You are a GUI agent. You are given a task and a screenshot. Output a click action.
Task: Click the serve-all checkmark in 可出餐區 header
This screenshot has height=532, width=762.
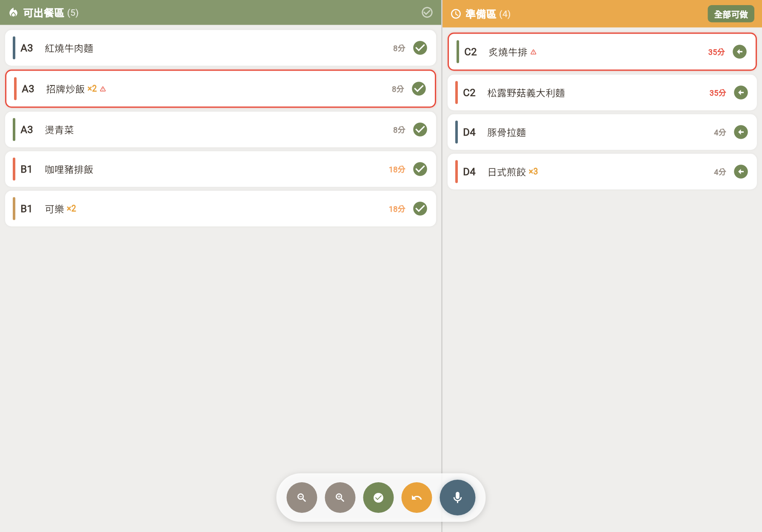click(x=427, y=13)
